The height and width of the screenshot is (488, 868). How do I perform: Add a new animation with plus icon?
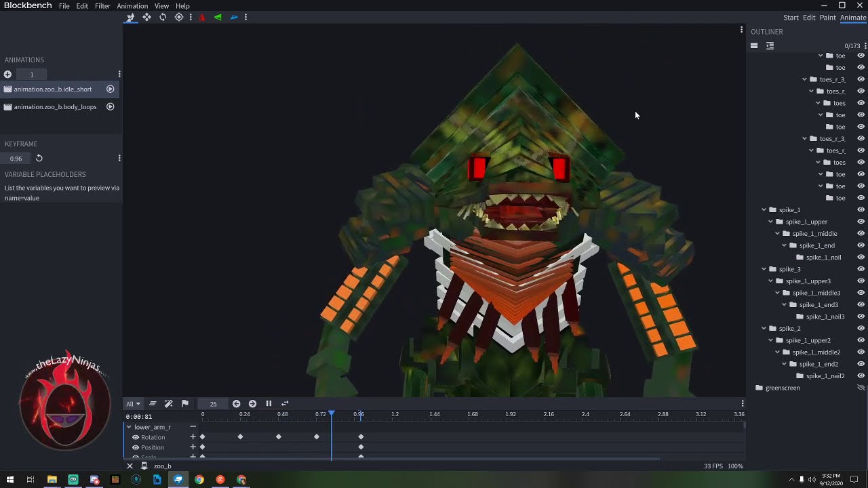click(7, 75)
